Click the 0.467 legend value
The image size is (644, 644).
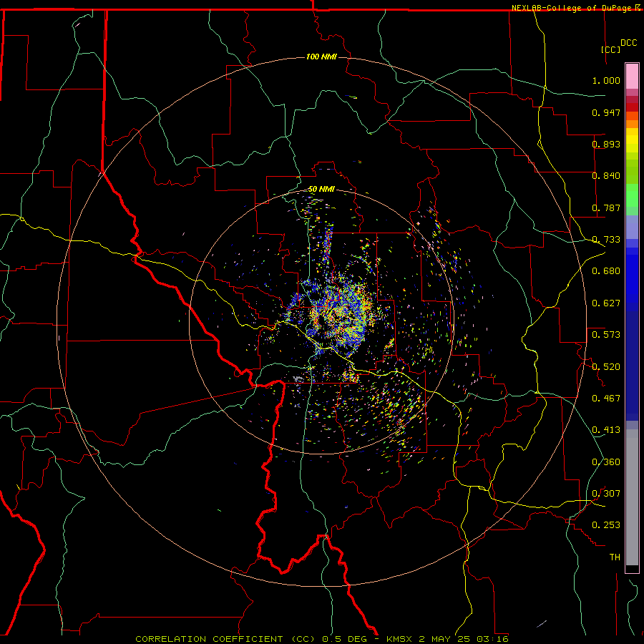pos(606,399)
